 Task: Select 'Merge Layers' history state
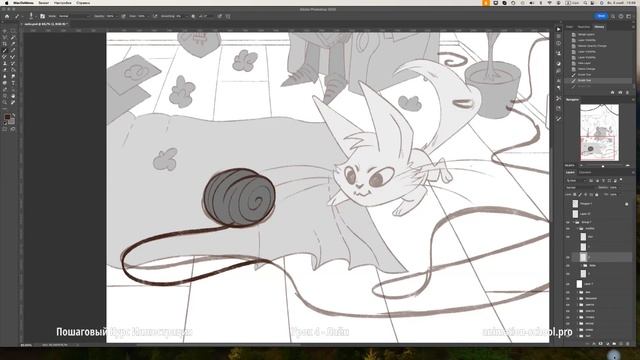(x=586, y=35)
